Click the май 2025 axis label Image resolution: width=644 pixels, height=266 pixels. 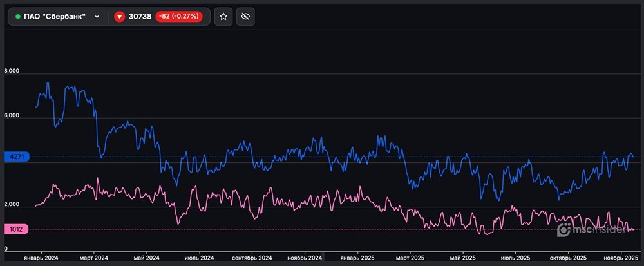[x=464, y=257]
